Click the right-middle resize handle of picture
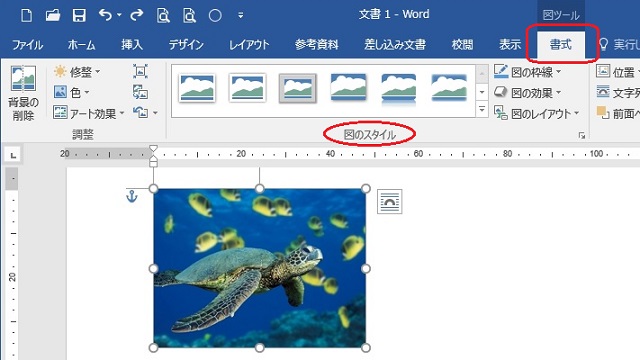This screenshot has width=640, height=360. 366,268
